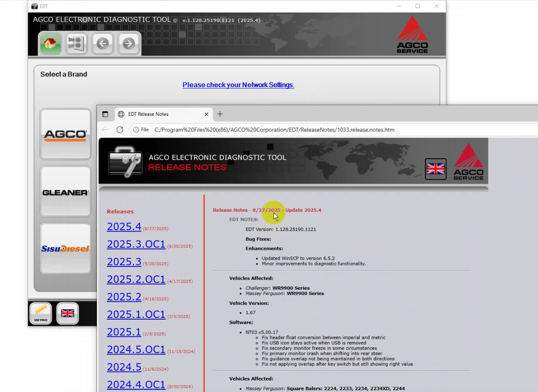Click the AGCO Service logo in EDT window
Viewport: 538px width, 392px height.
tap(412, 34)
